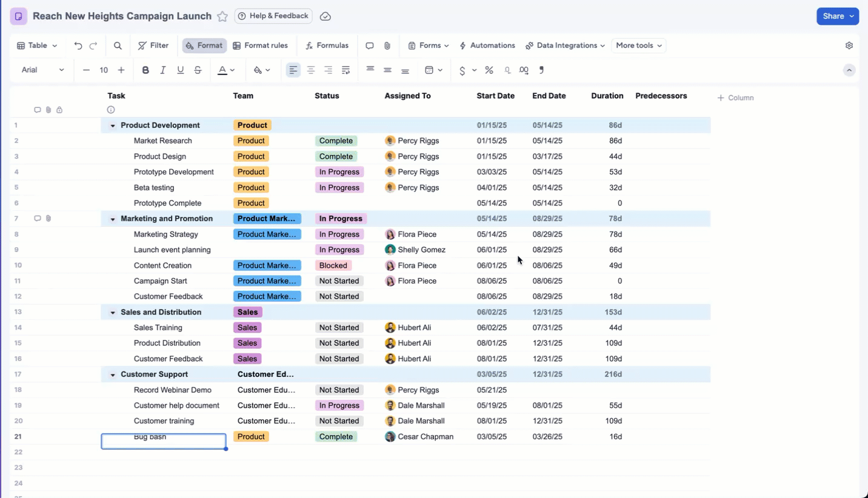Open the fill color dropdown arrow
This screenshot has height=498, width=868.
click(268, 70)
